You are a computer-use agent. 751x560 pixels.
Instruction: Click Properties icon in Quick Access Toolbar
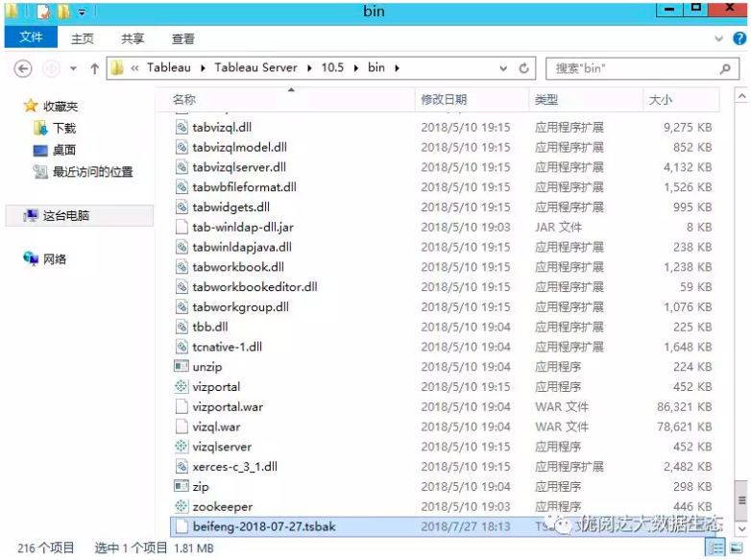point(43,12)
